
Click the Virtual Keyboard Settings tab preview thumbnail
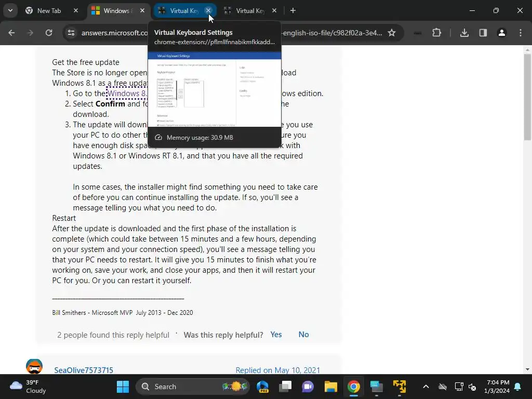[215, 89]
